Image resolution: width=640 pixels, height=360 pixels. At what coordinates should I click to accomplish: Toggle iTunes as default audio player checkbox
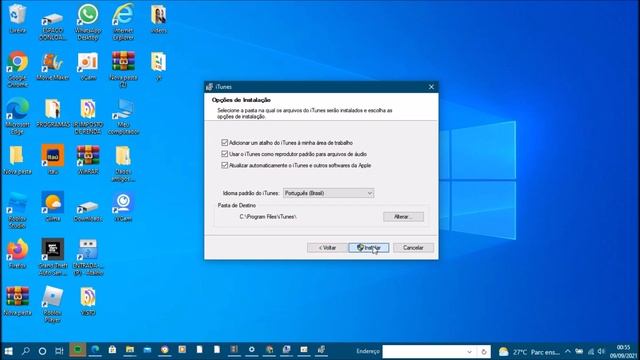(224, 154)
